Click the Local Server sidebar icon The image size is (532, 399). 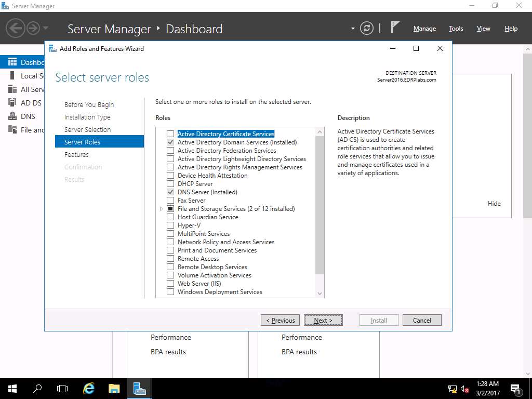pos(12,76)
